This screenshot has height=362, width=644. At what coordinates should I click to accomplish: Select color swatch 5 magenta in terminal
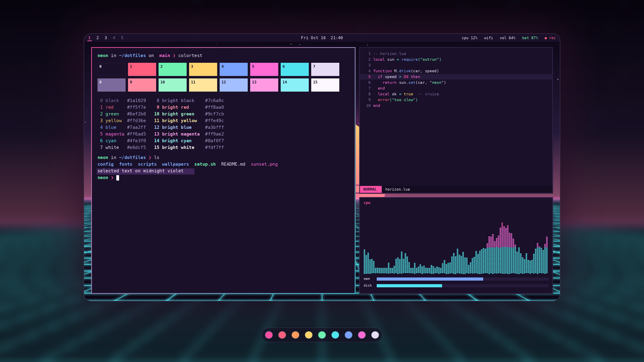click(264, 69)
